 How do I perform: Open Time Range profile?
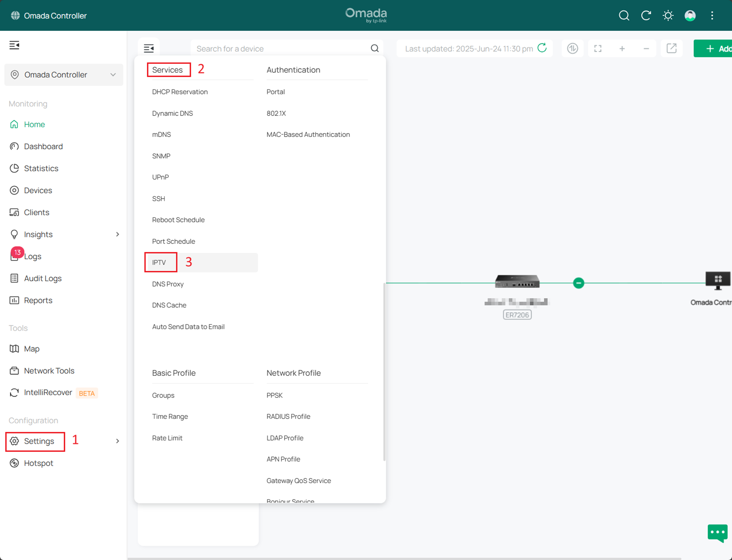[170, 416]
